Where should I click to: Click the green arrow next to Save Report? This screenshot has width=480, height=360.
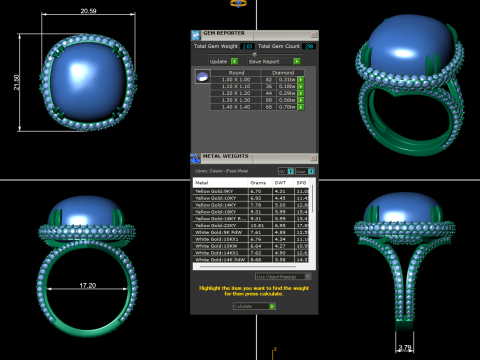click(x=297, y=61)
